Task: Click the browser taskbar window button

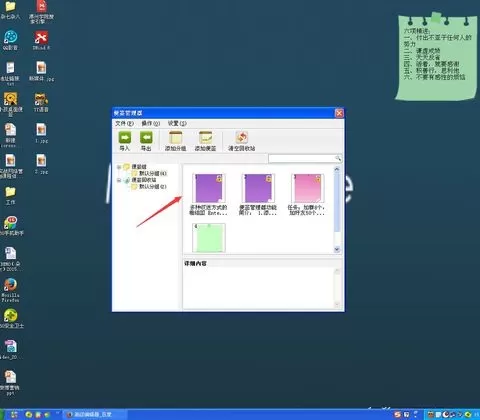Action: (94, 415)
